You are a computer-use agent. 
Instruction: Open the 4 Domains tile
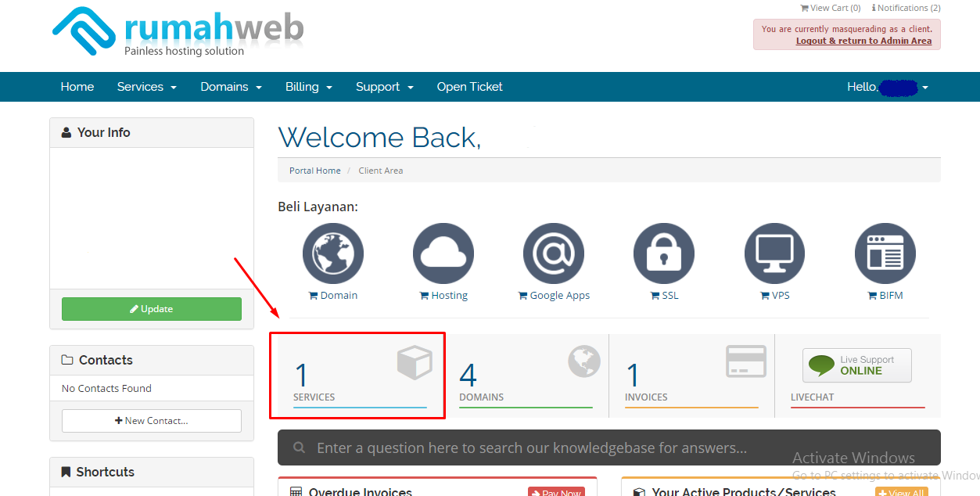526,376
